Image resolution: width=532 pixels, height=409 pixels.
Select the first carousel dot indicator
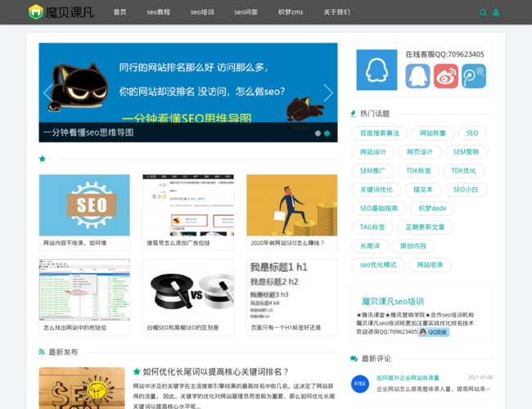318,133
